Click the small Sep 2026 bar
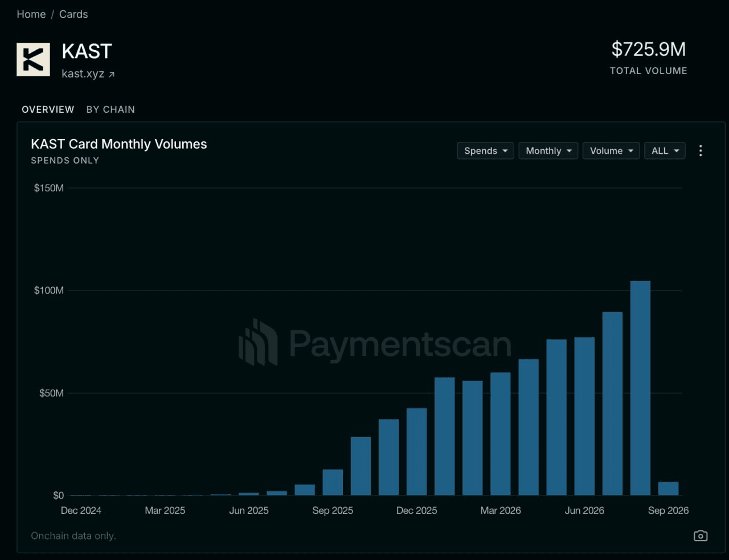Screen dimensions: 729x560 669,488
